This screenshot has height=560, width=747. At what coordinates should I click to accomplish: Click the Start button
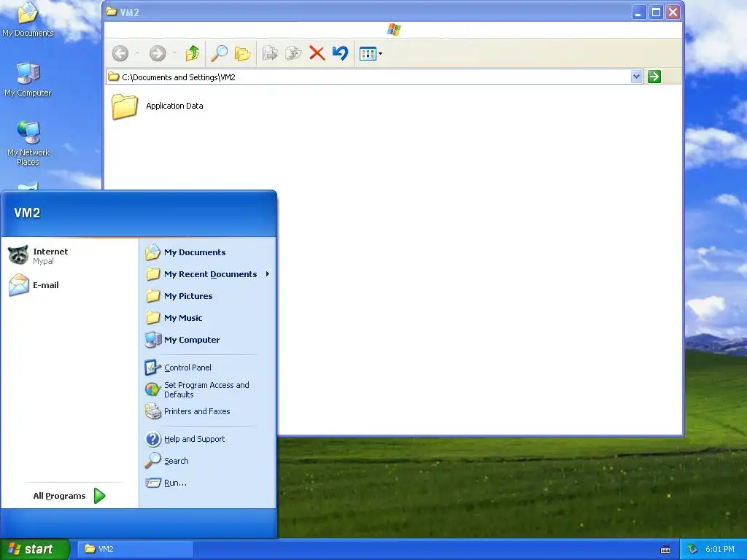click(x=34, y=549)
